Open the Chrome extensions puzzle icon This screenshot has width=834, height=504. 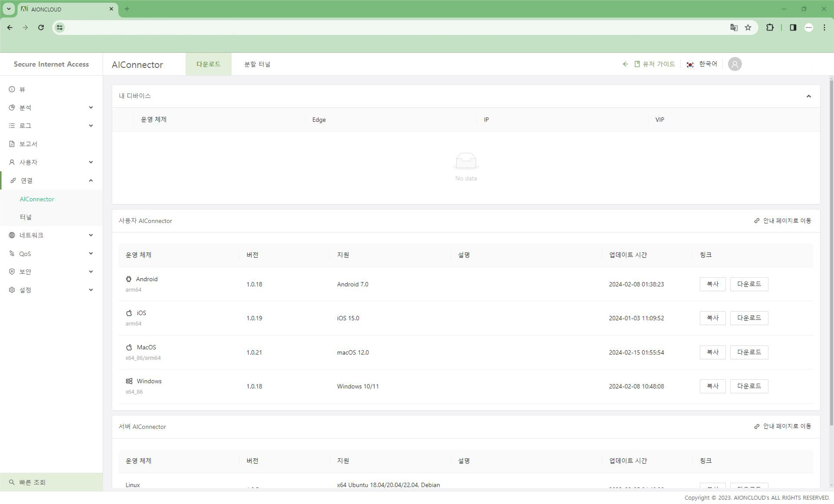tap(770, 27)
